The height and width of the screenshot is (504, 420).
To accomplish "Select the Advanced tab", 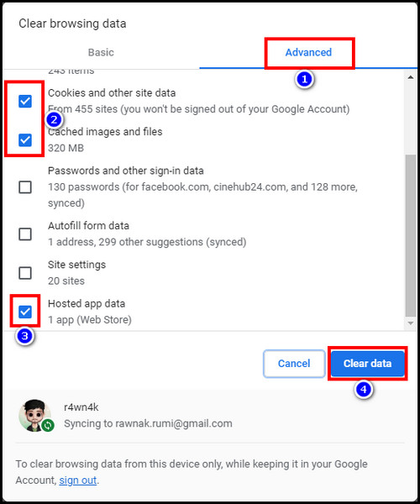I will 308,52.
